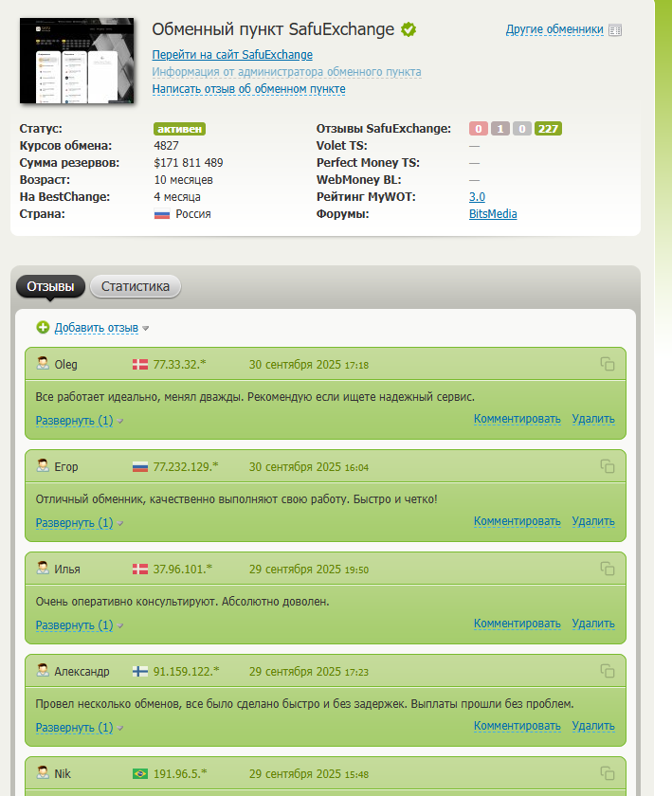Click the green 227 positive reviews badge
Screen dimensions: 672x796
point(548,129)
